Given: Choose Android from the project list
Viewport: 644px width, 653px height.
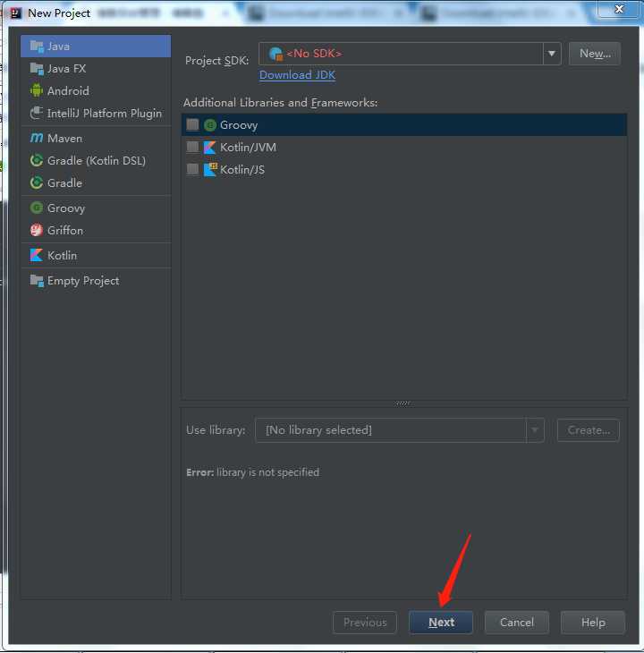Looking at the screenshot, I should point(96,90).
